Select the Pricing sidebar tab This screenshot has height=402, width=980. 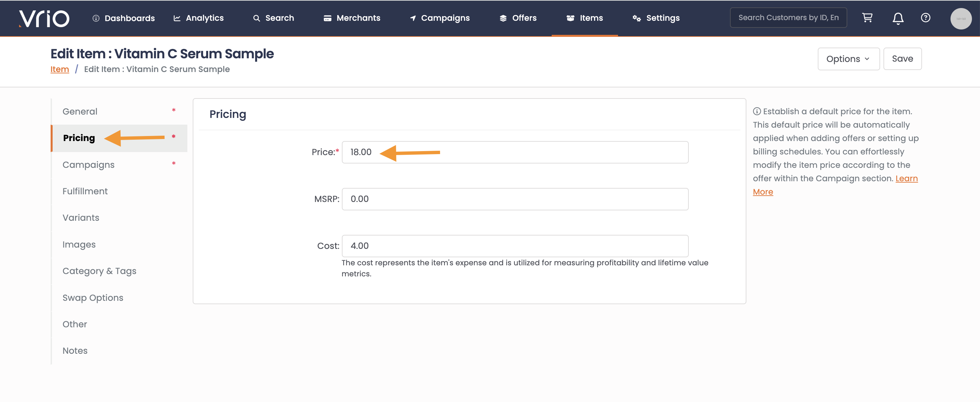[x=119, y=138]
